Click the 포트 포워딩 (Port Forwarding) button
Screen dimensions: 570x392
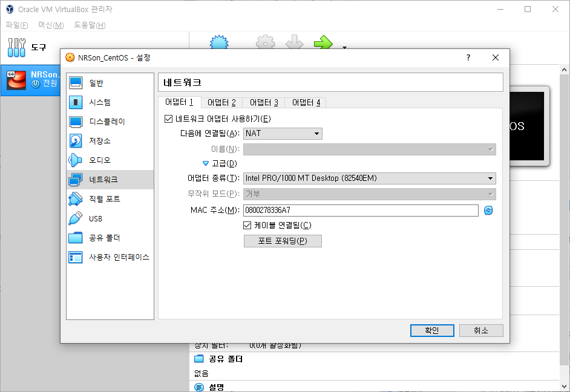pos(283,241)
